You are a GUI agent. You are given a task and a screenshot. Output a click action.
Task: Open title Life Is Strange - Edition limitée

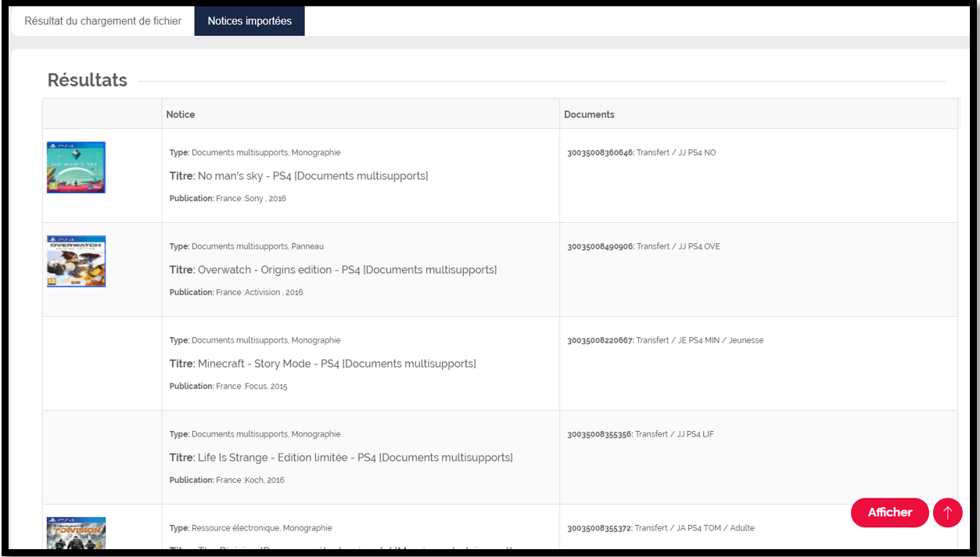coord(341,458)
